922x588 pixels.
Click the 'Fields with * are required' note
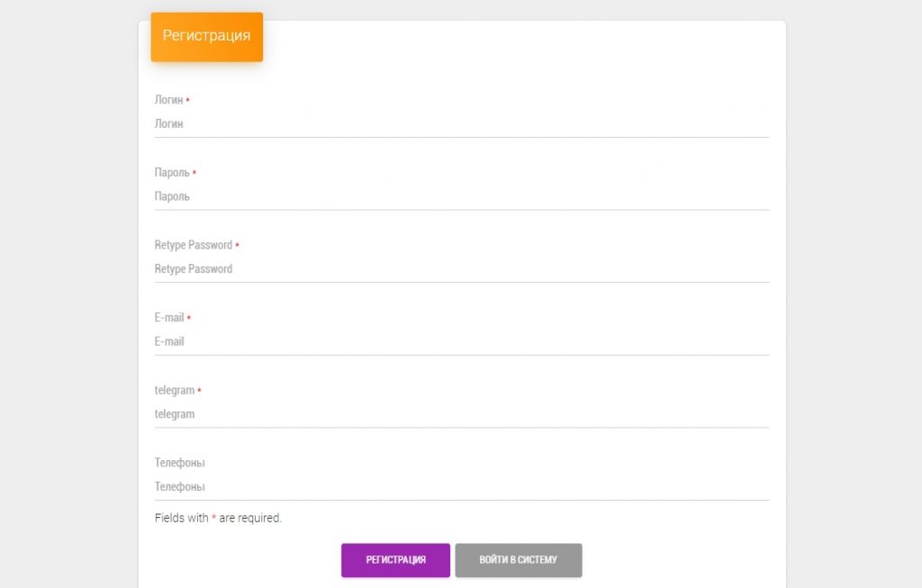click(218, 519)
